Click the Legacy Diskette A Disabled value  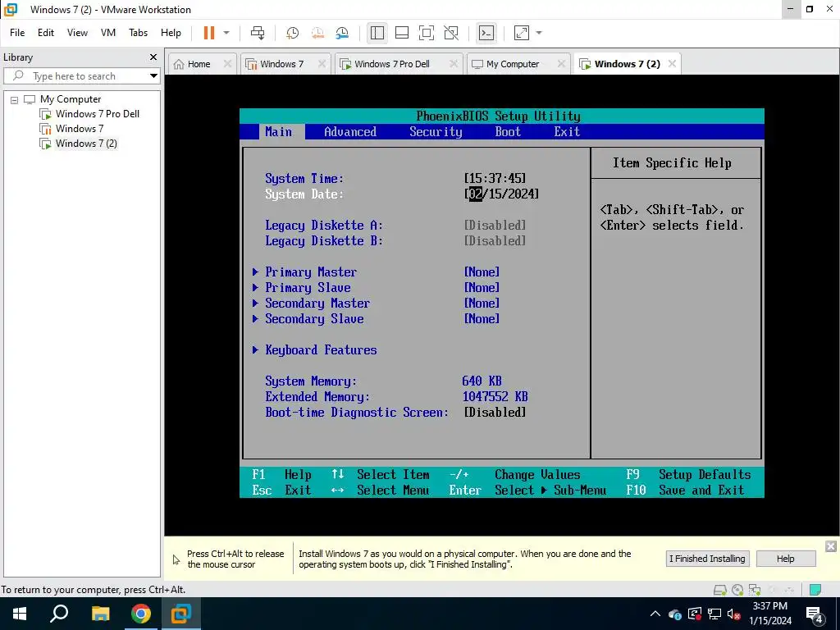495,225
